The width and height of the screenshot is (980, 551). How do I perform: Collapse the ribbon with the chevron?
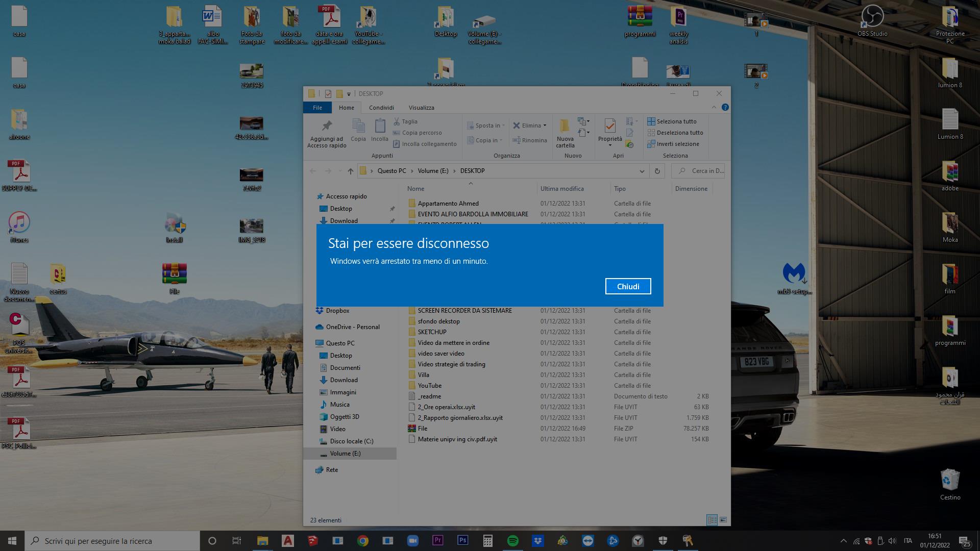714,107
